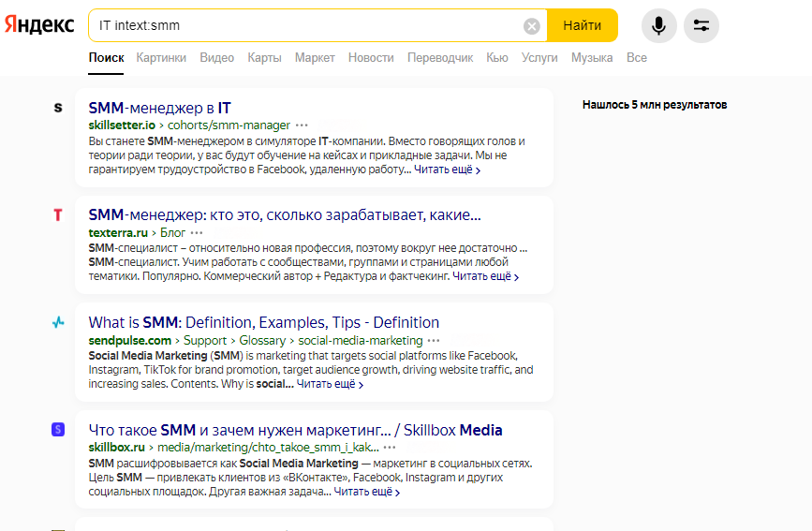Switch to the Услуги tab
The image size is (812, 531).
(539, 57)
